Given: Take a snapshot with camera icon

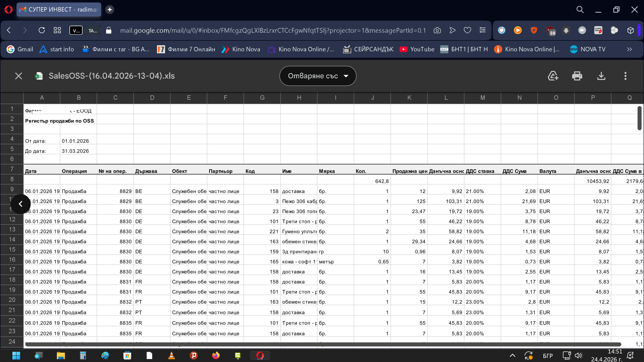Looking at the screenshot, I should pos(437,31).
